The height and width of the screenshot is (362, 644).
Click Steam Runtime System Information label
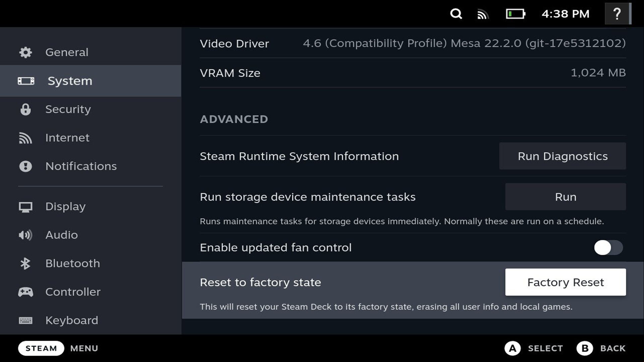(x=299, y=156)
